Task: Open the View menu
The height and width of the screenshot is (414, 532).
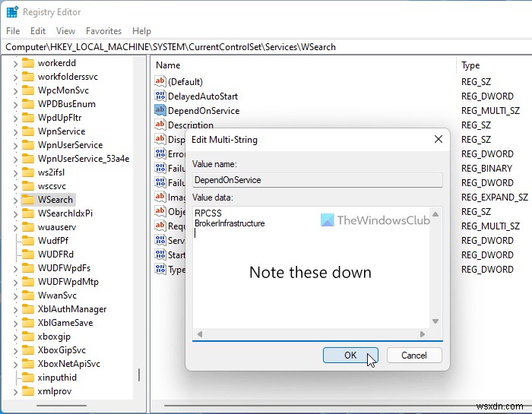Action: (65, 31)
